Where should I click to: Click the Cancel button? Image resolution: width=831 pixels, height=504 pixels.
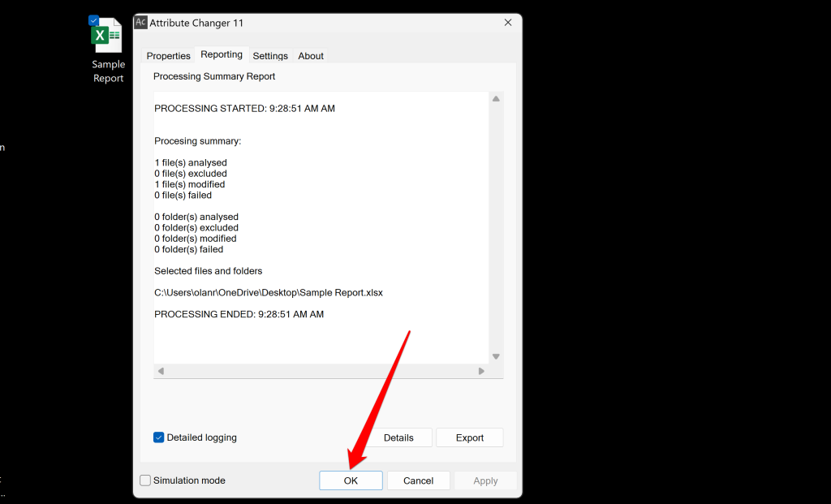(418, 480)
